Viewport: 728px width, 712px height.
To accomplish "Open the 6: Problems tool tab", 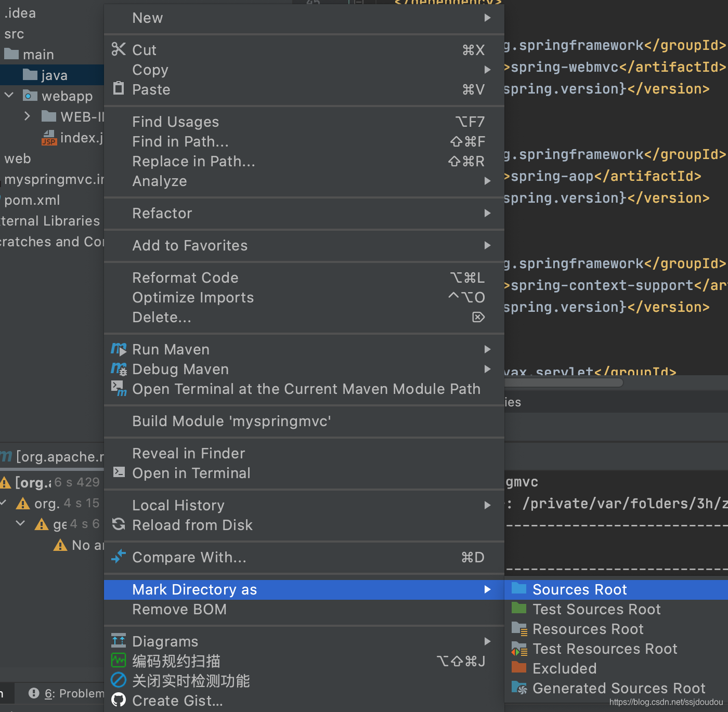I will (x=67, y=693).
